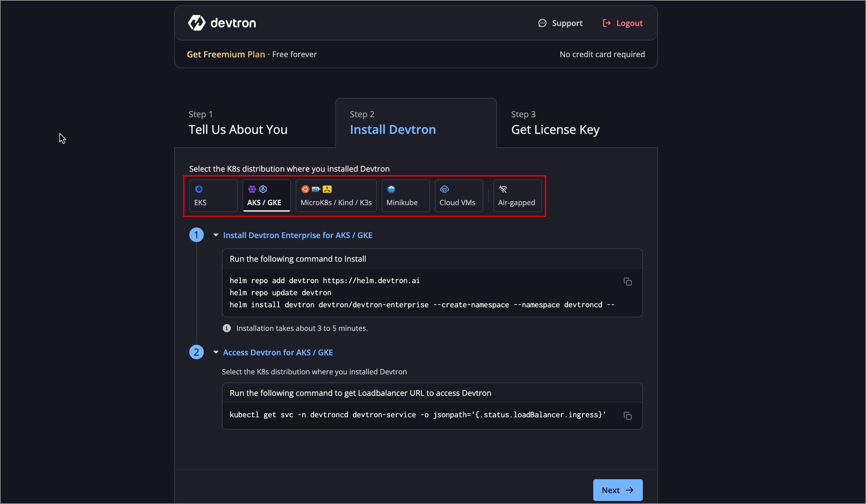
Task: Click the Logout exit icon
Action: [x=607, y=23]
